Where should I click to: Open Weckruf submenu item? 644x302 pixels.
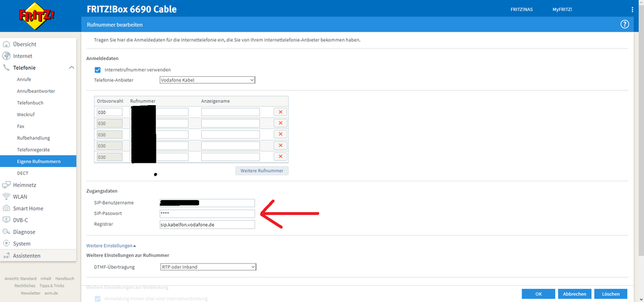25,115
